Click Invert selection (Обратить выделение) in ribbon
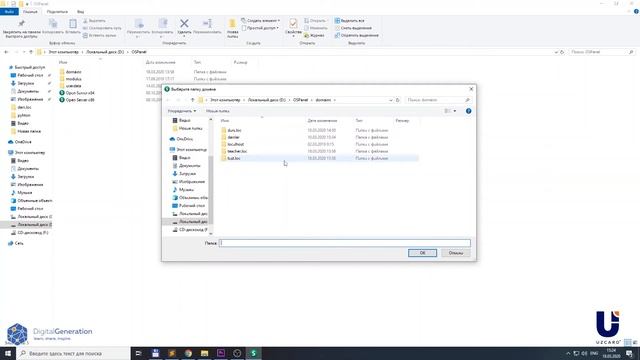This screenshot has width=640, height=360. pyautogui.click(x=356, y=36)
